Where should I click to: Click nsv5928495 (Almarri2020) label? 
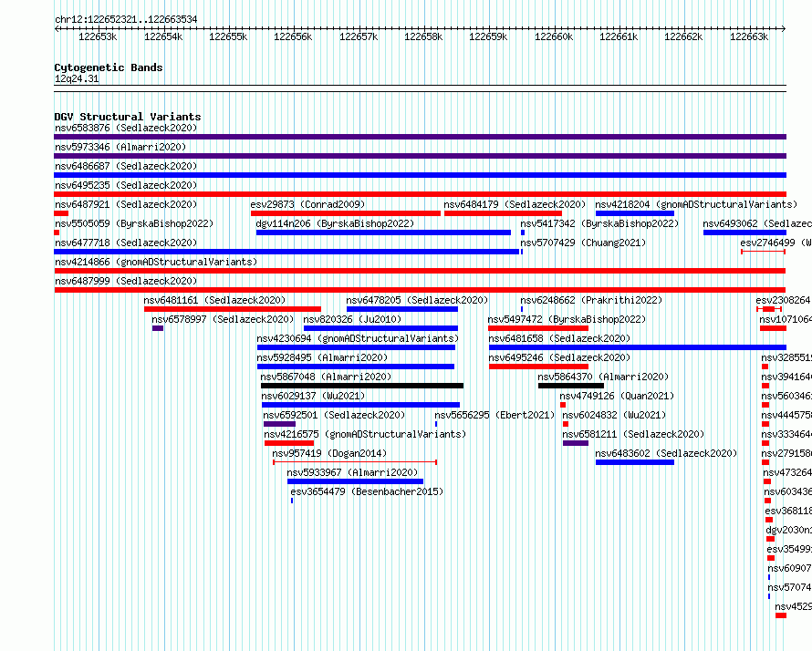tap(322, 357)
